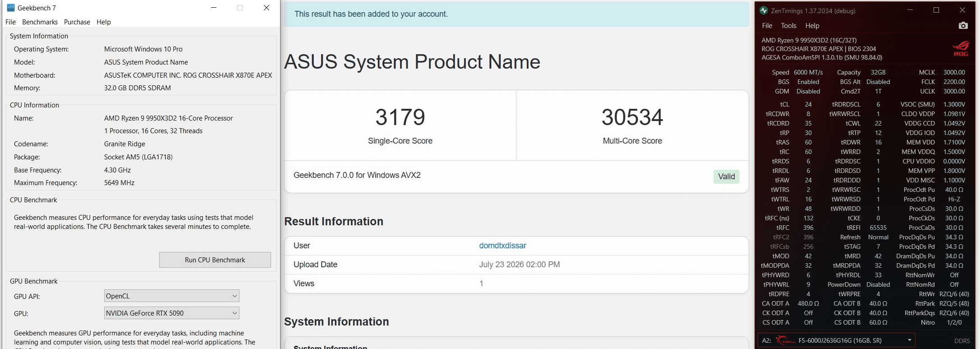Viewport: 980px width, 349px height.
Task: Click 'ROG CROSSHAIR X870E APEX | BIOS 2304' line
Action: tap(819, 49)
